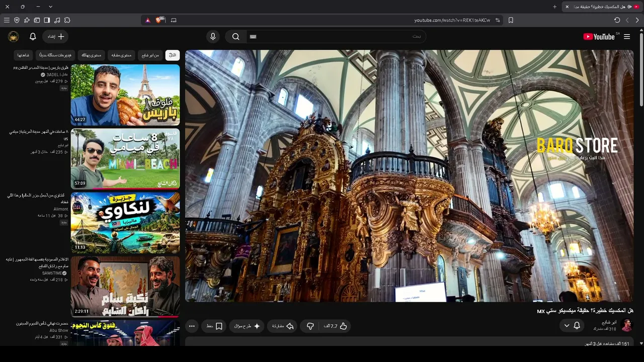Image resolution: width=644 pixels, height=362 pixels.
Task: Click the magnifier search button
Action: 235,37
